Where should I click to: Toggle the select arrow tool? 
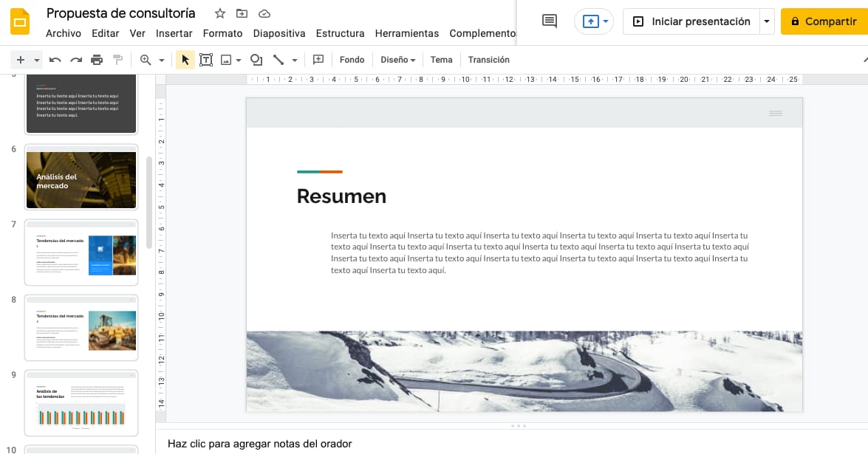pyautogui.click(x=185, y=59)
